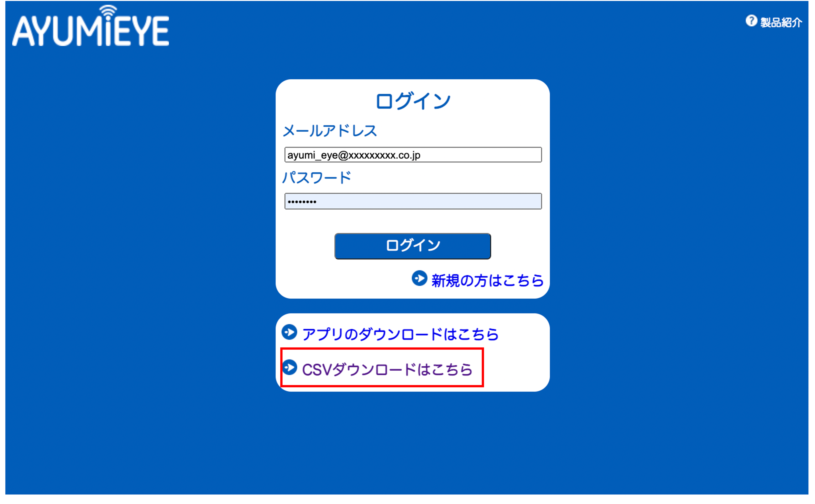Open the アプリのダウンロードはこちら link

click(400, 334)
